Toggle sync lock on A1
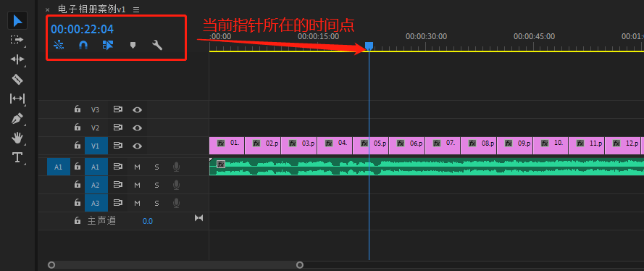 [x=118, y=167]
